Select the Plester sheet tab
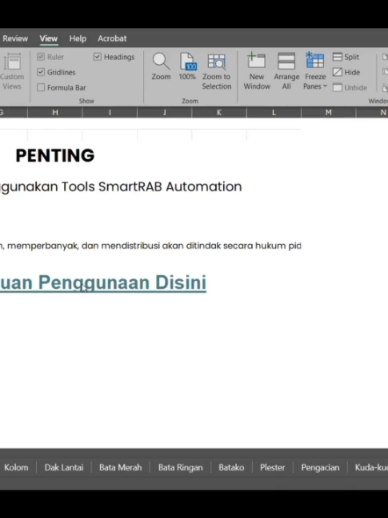Image resolution: width=388 pixels, height=518 pixels. click(272, 468)
